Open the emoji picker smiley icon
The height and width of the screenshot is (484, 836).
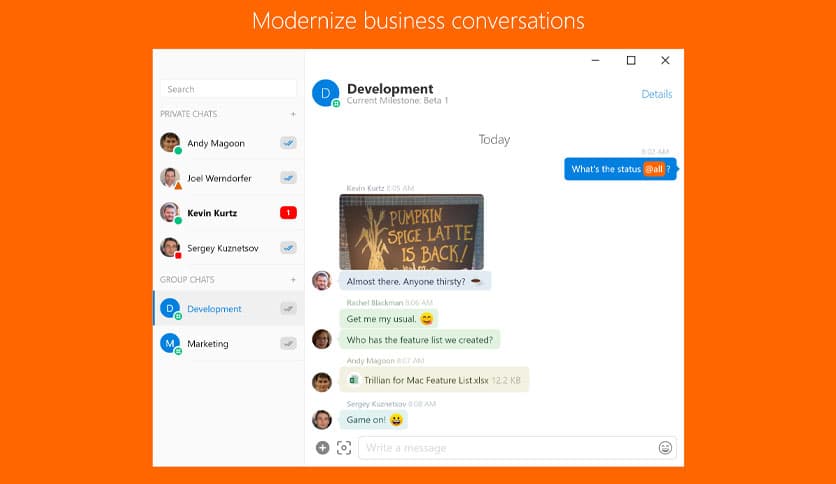click(665, 448)
